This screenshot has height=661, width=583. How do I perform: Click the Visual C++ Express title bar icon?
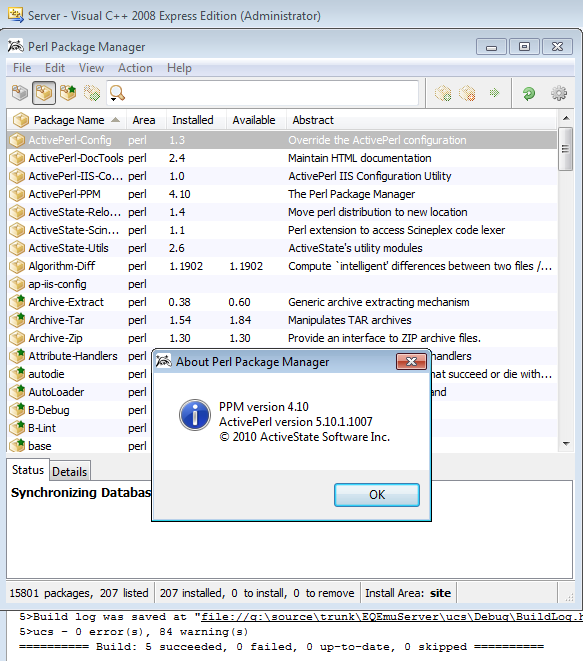pyautogui.click(x=16, y=15)
